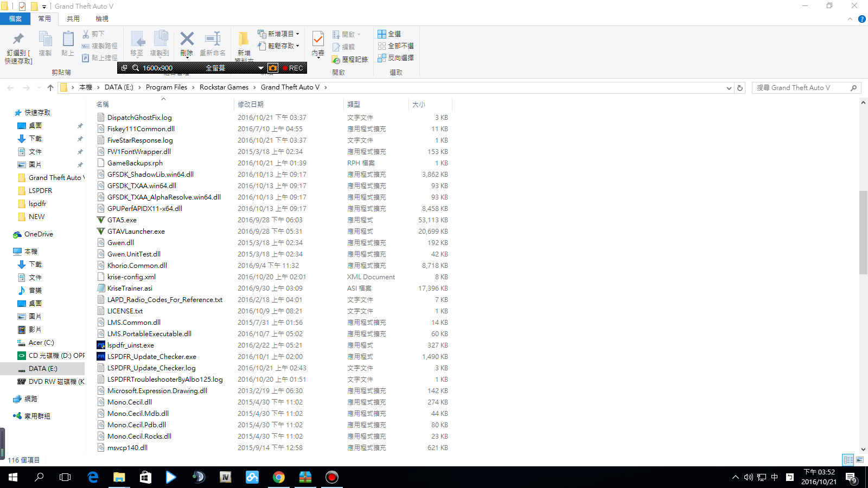The width and height of the screenshot is (868, 488).
Task: Click the Search Grand Theft Auto V field
Action: pos(801,87)
